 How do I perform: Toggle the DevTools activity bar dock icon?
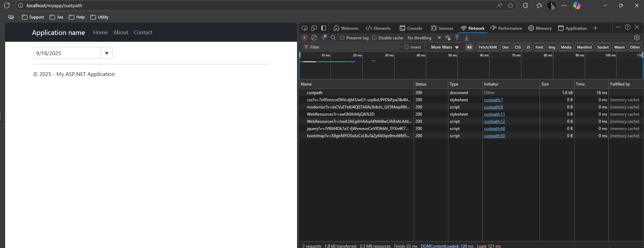point(324,28)
